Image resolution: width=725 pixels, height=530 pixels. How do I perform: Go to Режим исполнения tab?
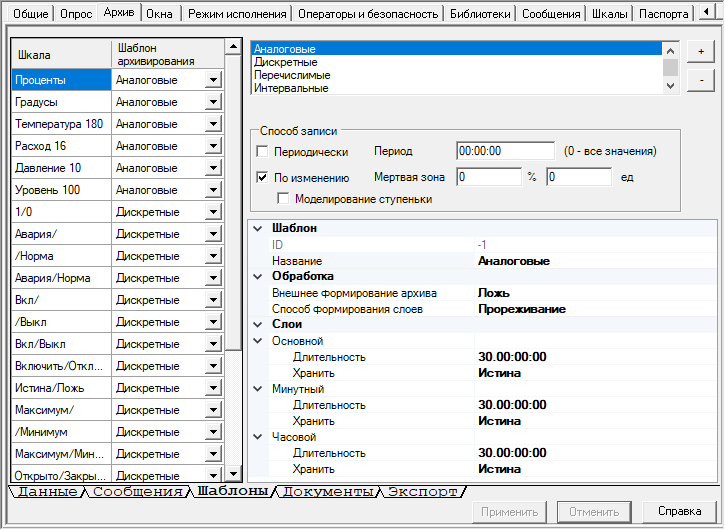click(237, 13)
